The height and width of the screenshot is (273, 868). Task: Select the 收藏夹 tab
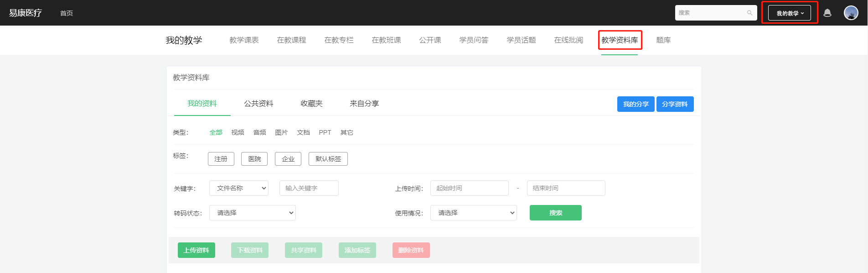(x=311, y=104)
